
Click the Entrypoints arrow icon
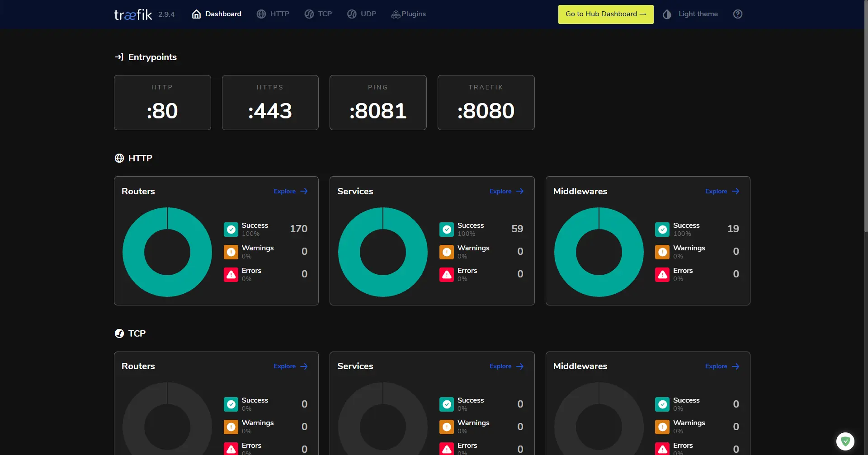pos(119,57)
